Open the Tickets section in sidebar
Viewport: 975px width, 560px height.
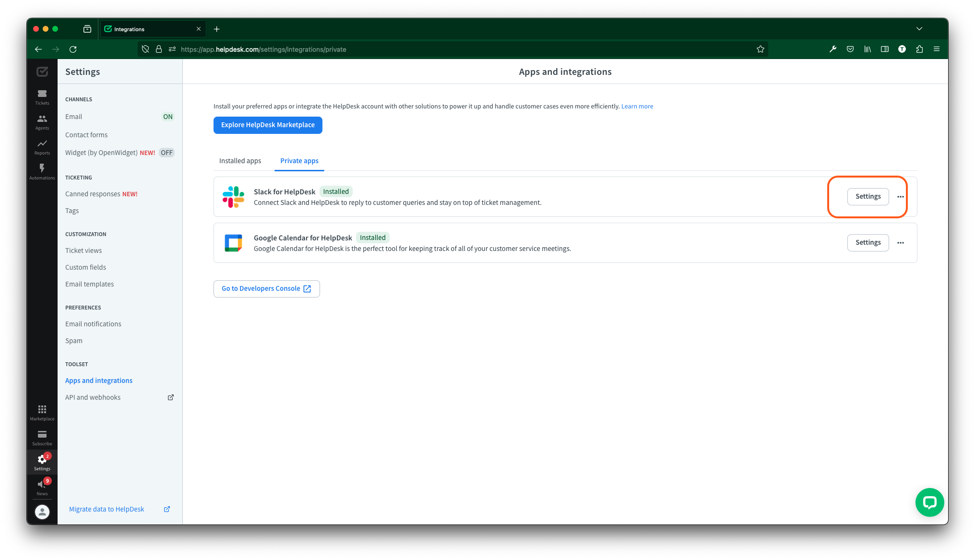(42, 97)
